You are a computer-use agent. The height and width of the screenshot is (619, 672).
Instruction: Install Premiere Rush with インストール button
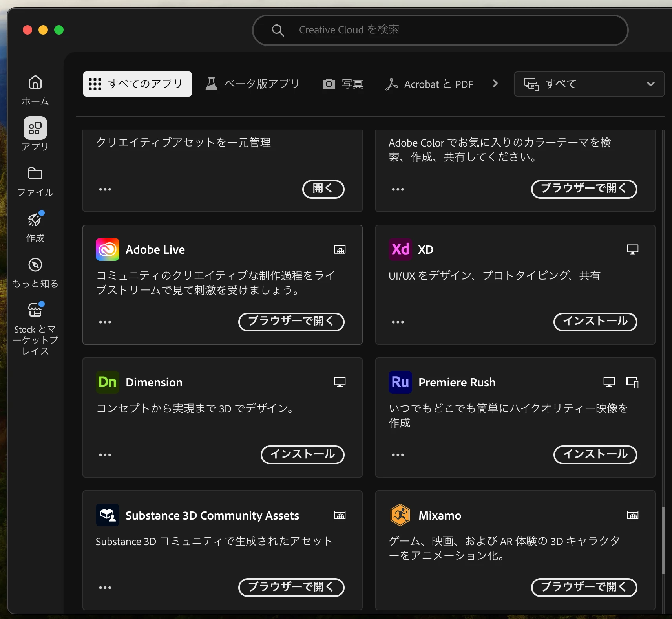click(595, 455)
